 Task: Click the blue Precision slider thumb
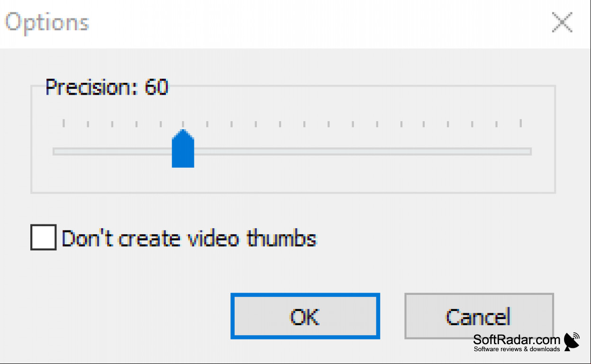click(183, 148)
